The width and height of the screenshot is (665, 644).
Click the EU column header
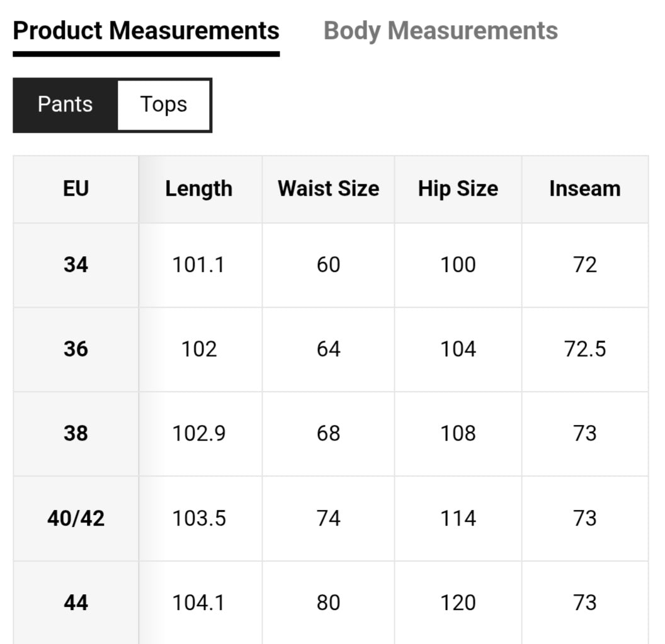(76, 189)
